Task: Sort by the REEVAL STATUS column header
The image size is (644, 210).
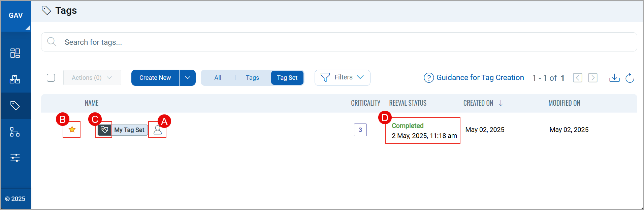Action: (x=408, y=103)
